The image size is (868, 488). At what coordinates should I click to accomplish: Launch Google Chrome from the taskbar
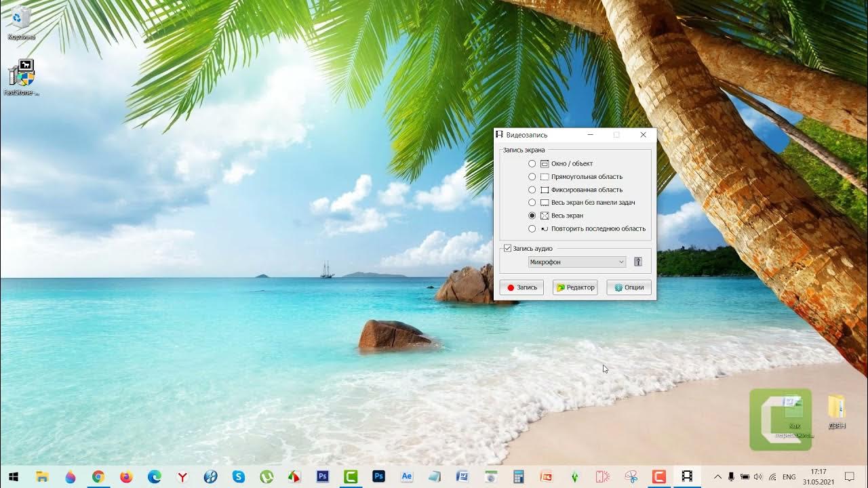(x=98, y=476)
